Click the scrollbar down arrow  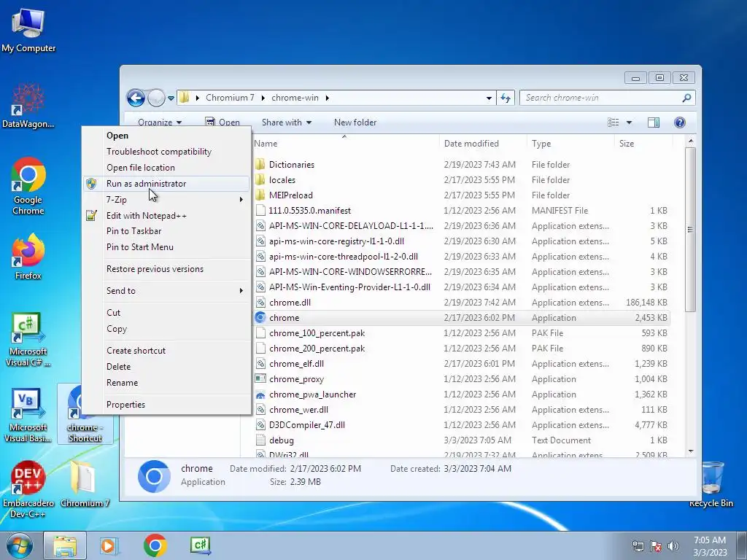point(690,451)
